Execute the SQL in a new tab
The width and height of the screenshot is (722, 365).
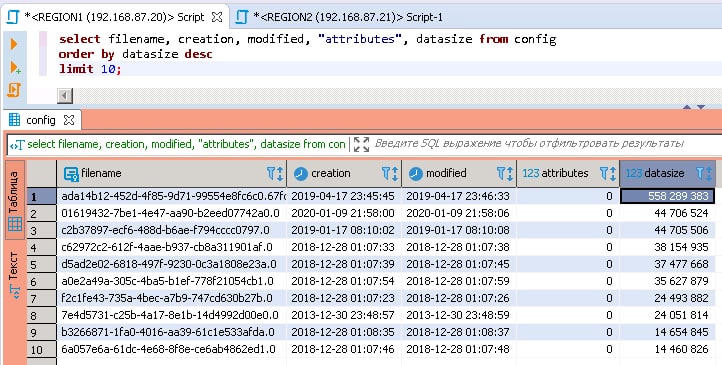(15, 68)
